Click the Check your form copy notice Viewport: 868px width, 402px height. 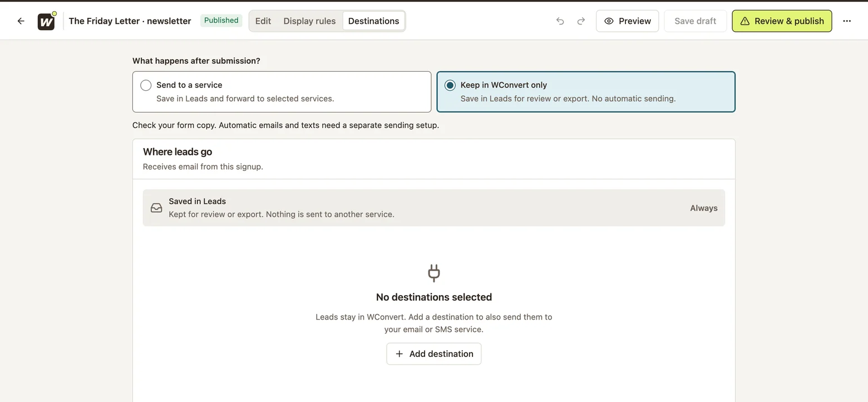[x=285, y=125]
